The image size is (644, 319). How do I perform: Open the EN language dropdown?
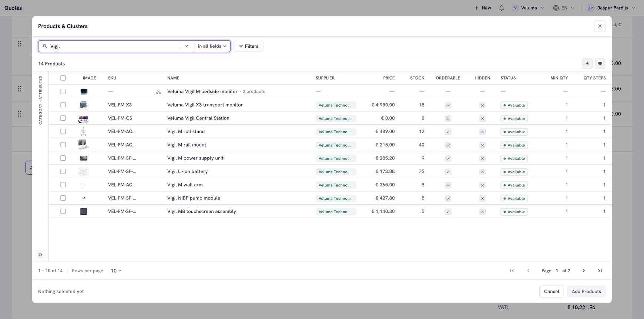tap(564, 8)
